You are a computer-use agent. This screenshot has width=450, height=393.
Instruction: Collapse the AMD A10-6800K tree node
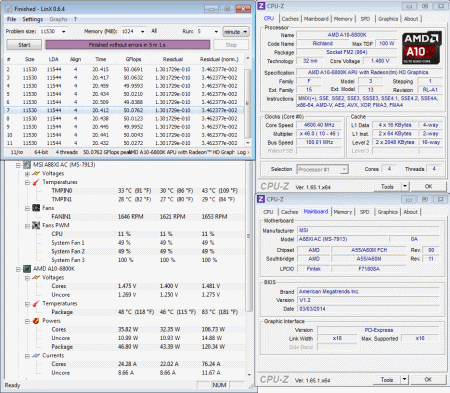(x=18, y=269)
